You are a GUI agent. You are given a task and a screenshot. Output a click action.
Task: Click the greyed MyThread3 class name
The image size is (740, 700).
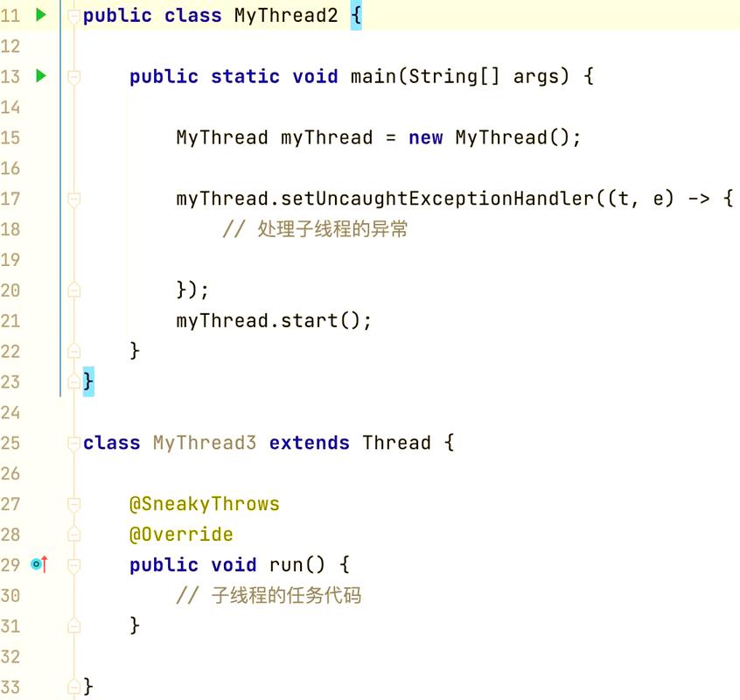205,443
